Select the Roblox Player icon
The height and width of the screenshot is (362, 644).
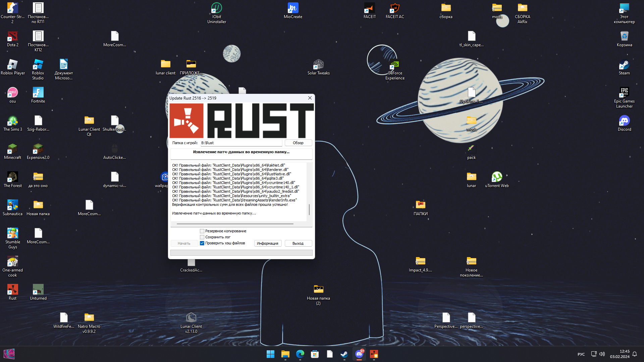pos(12,67)
